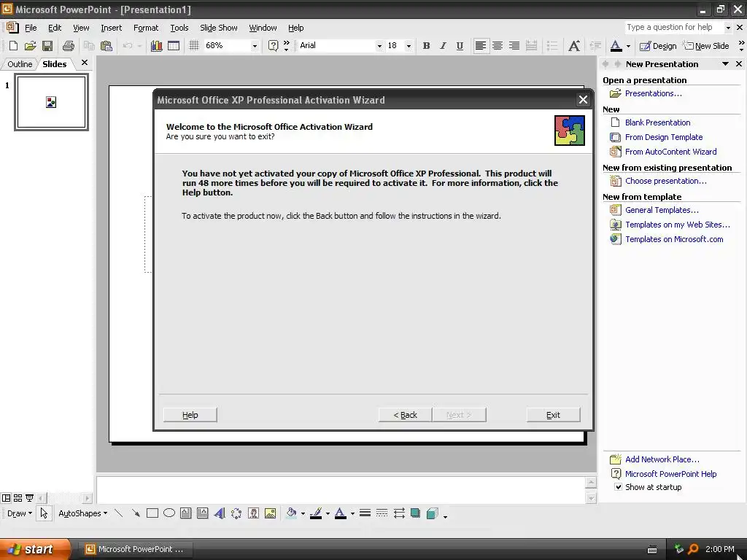The image size is (747, 560).
Task: Click the Line Style icon
Action: 365,513
